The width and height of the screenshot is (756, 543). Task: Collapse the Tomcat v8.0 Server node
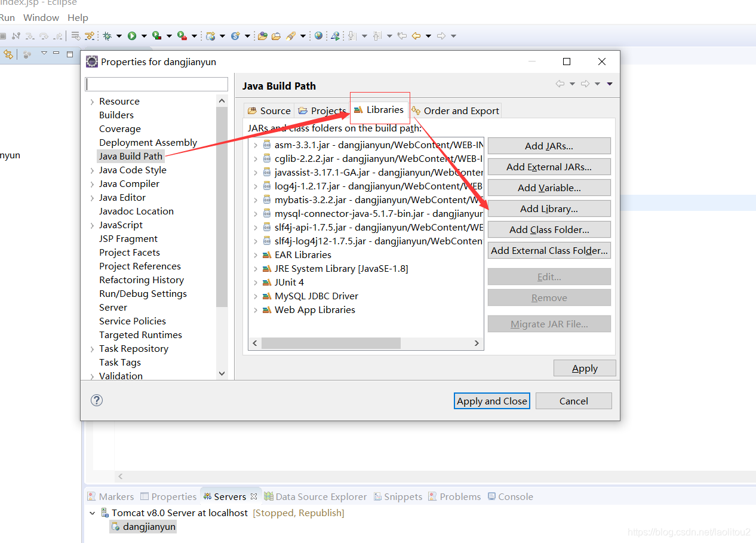point(92,513)
